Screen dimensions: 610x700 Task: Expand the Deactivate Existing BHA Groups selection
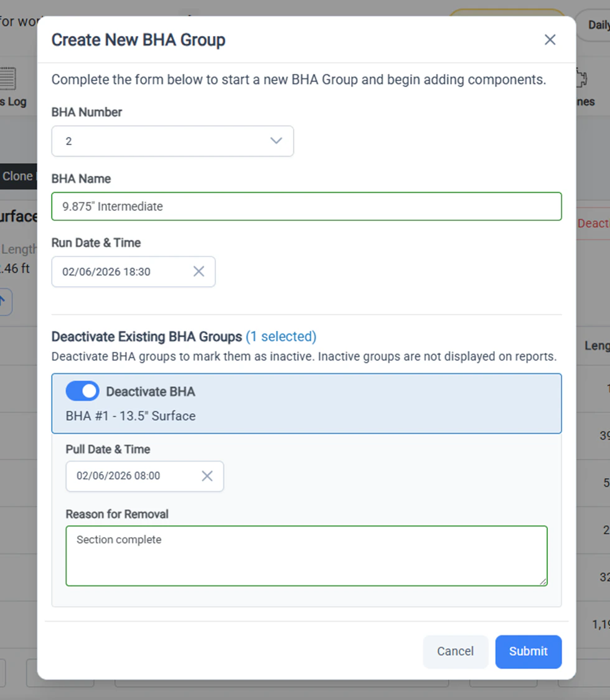tap(281, 336)
